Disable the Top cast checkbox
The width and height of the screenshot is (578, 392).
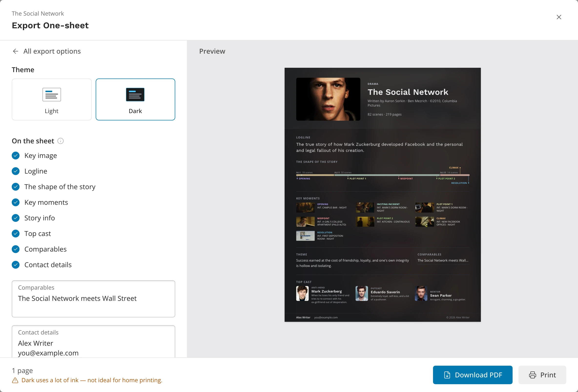(16, 234)
